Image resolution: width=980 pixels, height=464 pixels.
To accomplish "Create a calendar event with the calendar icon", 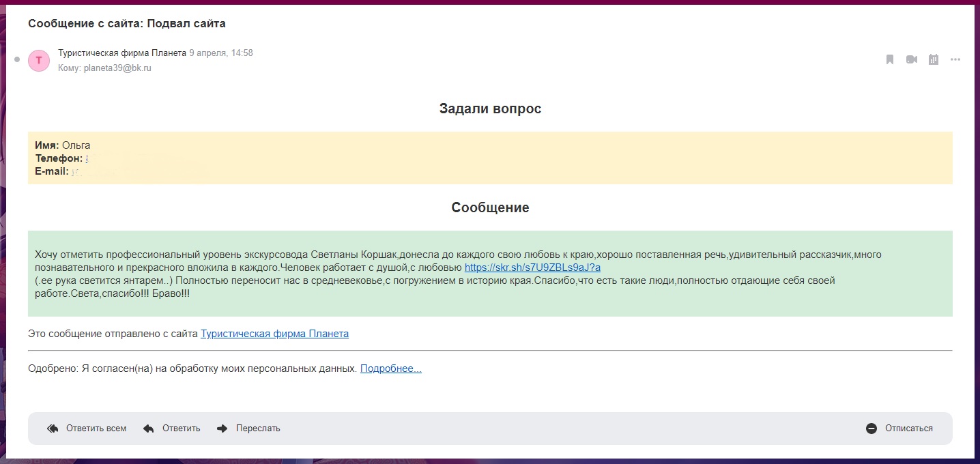I will 934,59.
